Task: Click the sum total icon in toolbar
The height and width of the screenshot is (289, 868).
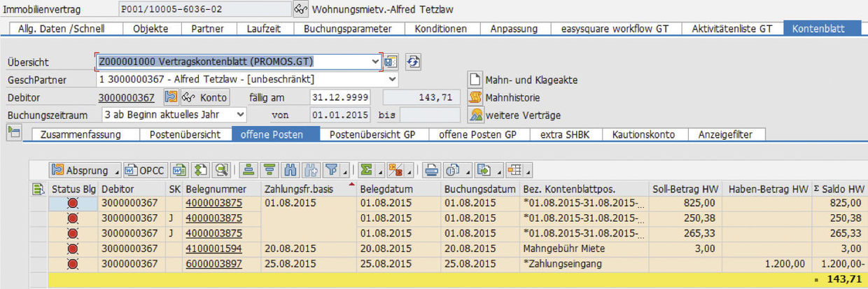Action: [x=365, y=170]
